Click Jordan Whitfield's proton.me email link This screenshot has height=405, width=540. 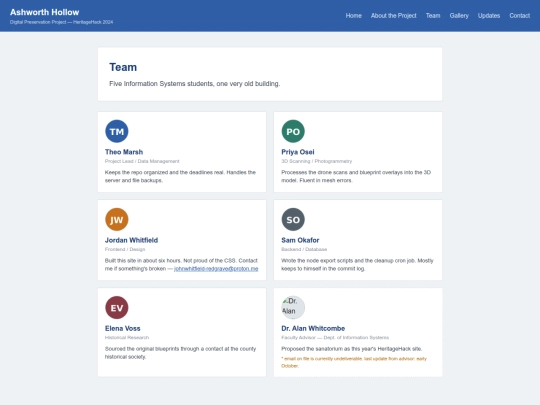(x=216, y=269)
